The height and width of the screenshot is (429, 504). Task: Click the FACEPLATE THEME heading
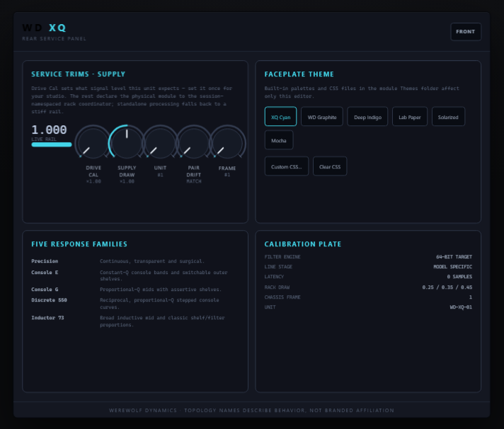[299, 74]
